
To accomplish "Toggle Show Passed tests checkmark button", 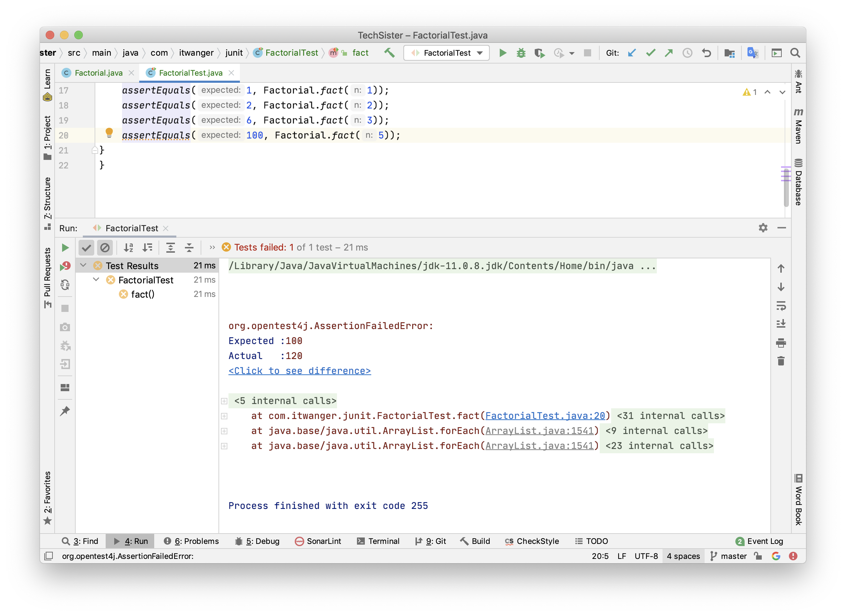I will [86, 248].
